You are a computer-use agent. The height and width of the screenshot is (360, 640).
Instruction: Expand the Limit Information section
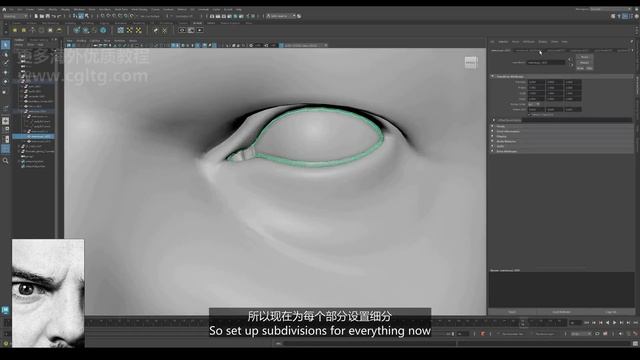click(x=493, y=131)
